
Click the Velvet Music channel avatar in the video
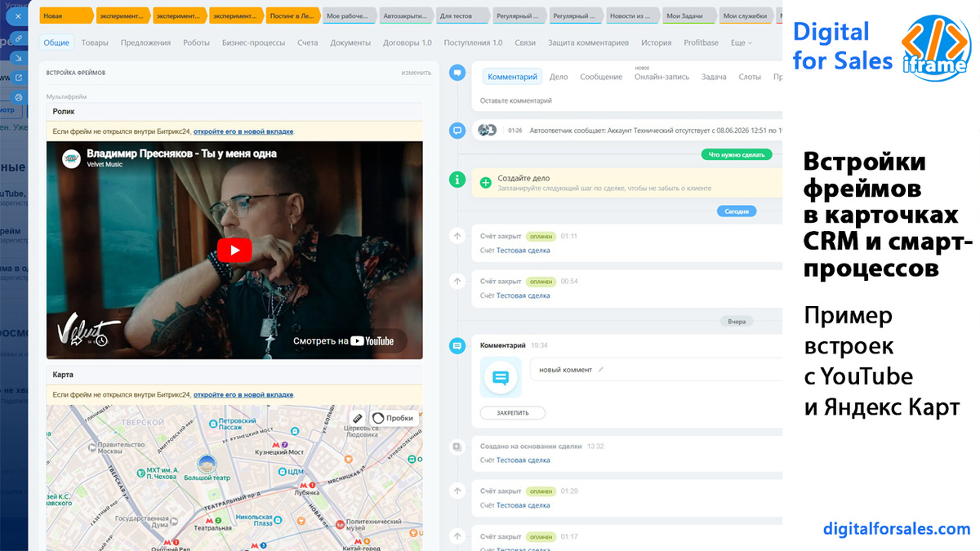click(x=70, y=158)
